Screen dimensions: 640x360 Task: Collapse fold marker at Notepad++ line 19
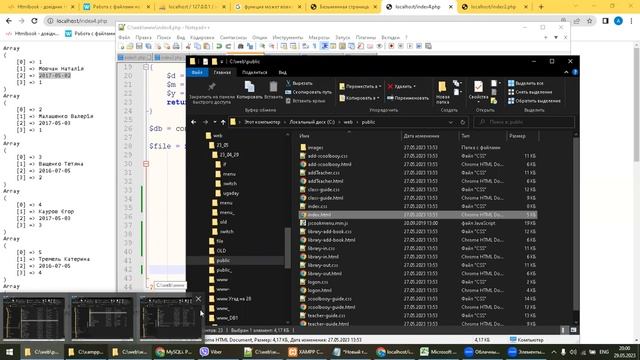[146, 67]
